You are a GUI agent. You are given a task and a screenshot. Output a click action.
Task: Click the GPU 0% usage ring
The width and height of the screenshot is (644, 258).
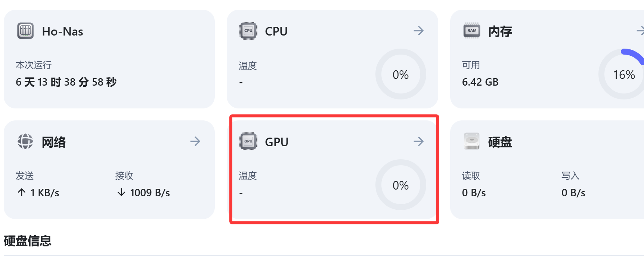pos(401,185)
